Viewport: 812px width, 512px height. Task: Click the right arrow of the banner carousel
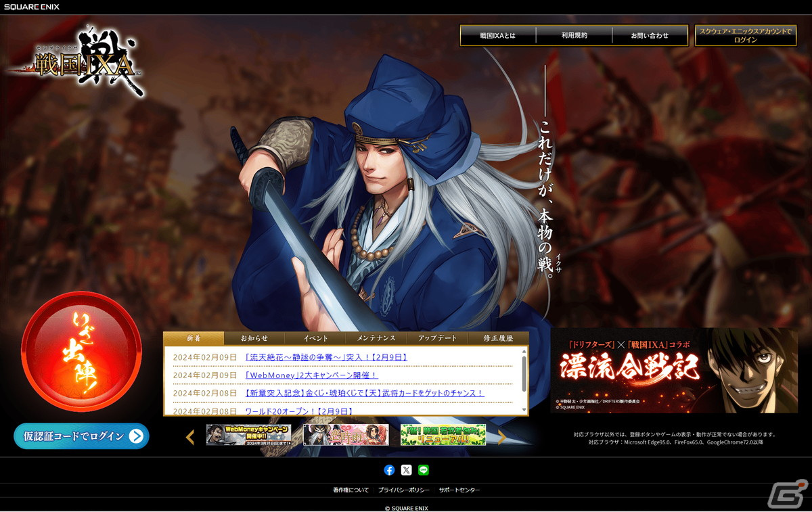point(501,437)
